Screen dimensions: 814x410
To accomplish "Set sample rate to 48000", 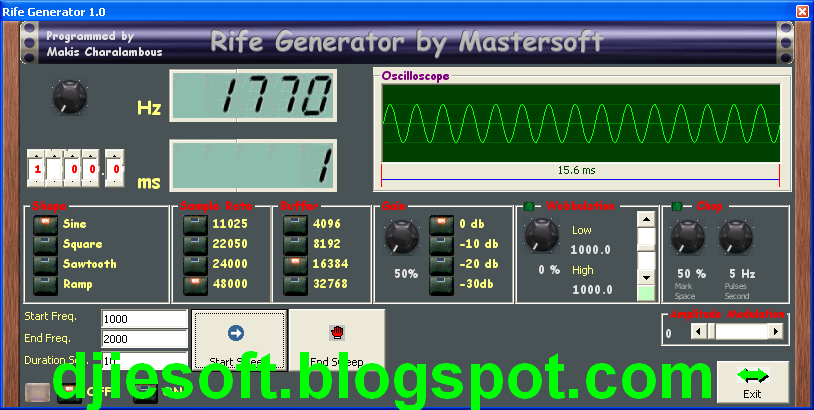I will coord(195,285).
